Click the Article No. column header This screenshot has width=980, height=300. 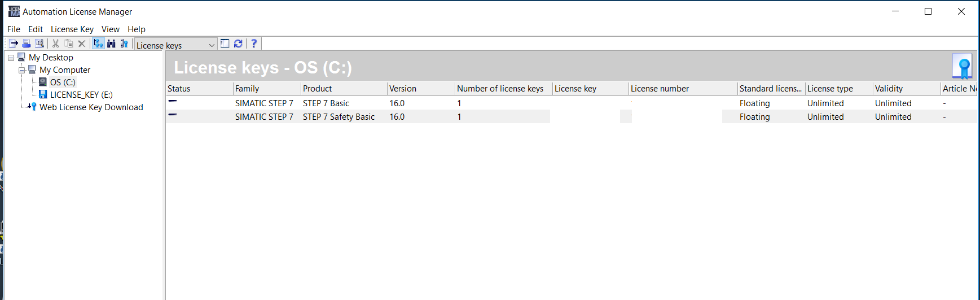(959, 88)
